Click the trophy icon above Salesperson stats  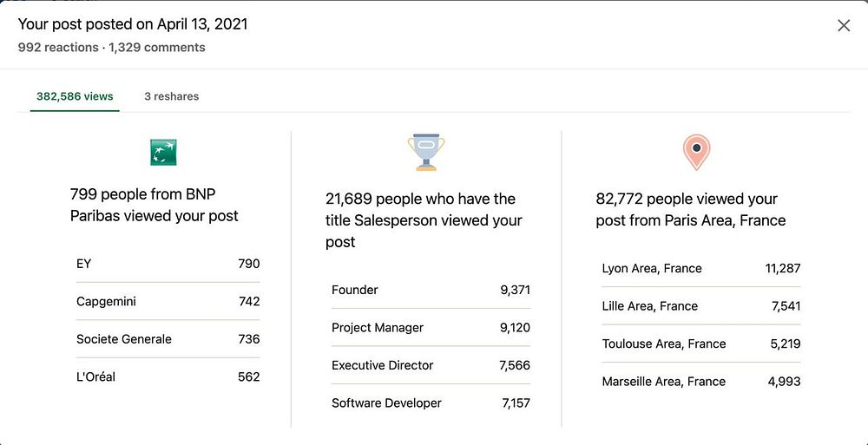[426, 152]
